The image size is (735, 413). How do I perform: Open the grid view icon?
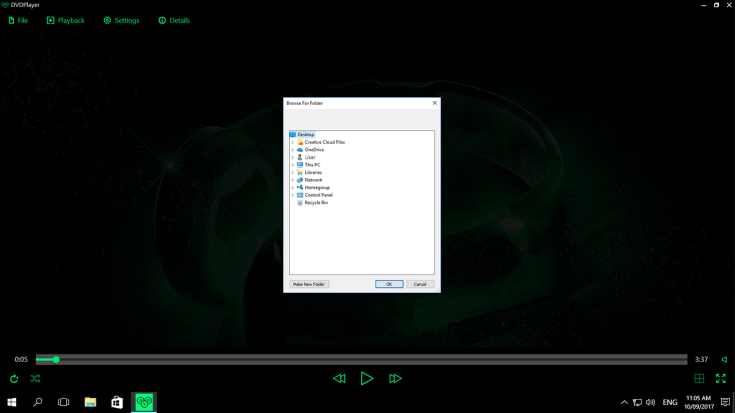coord(699,379)
